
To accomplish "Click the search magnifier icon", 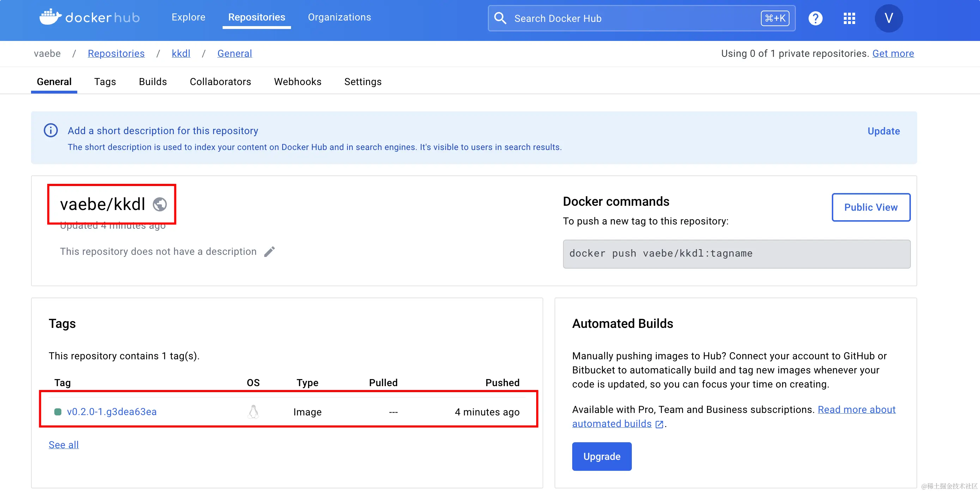I will [500, 18].
